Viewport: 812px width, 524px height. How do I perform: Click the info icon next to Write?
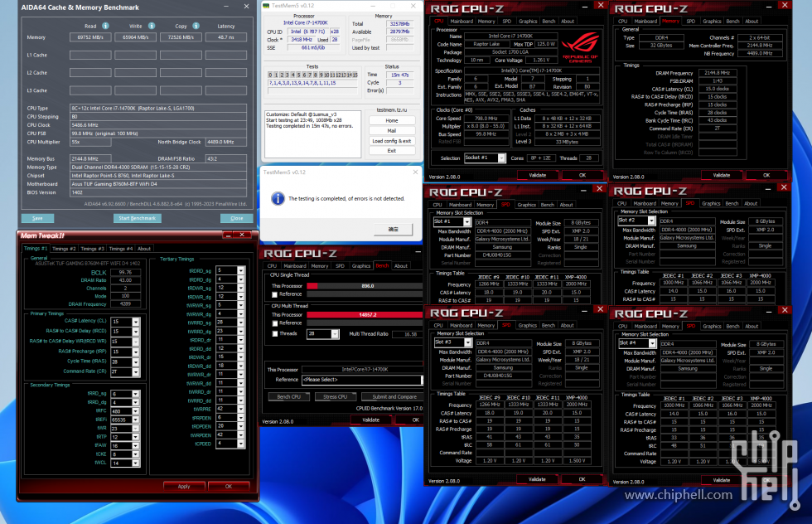(x=152, y=26)
